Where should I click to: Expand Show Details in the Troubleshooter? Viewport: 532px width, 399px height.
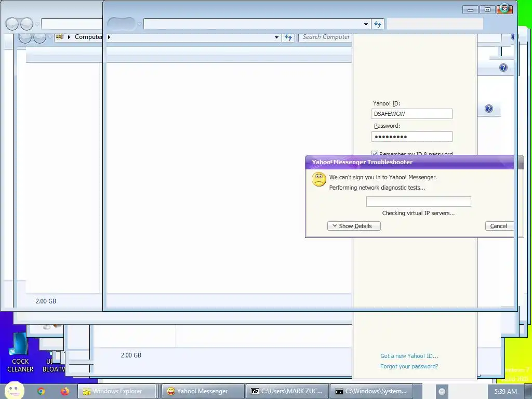pos(354,226)
